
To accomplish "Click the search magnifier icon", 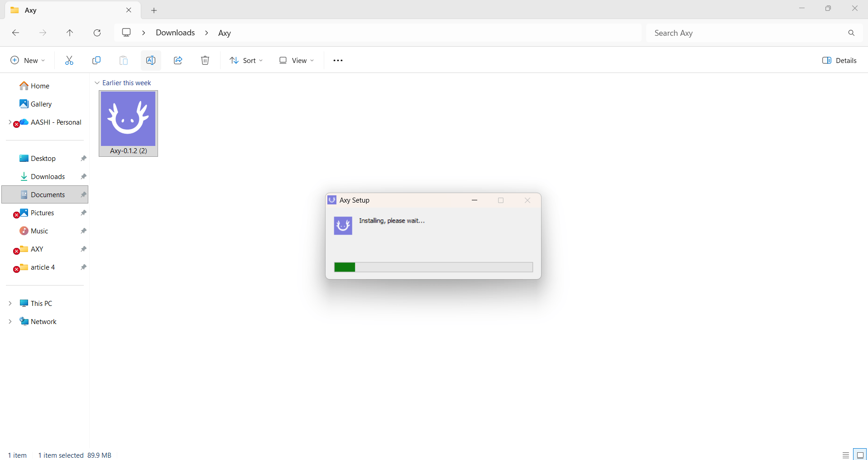I will 851,33.
